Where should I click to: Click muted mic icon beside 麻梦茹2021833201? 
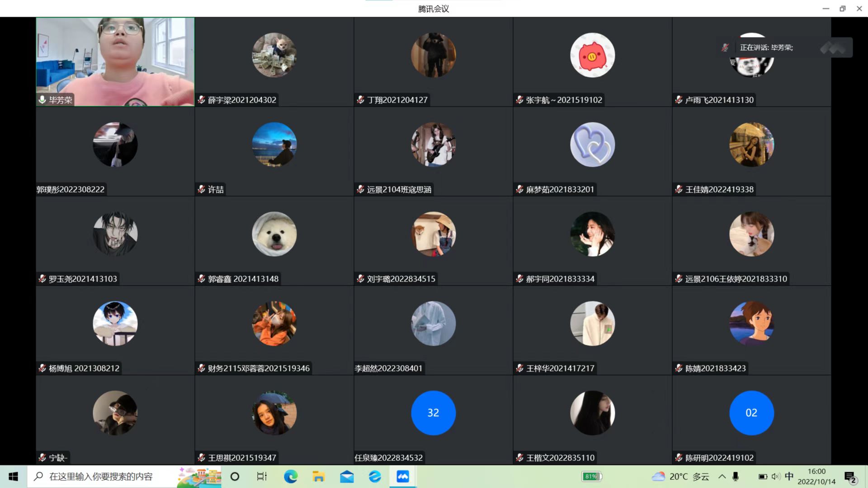(x=520, y=189)
